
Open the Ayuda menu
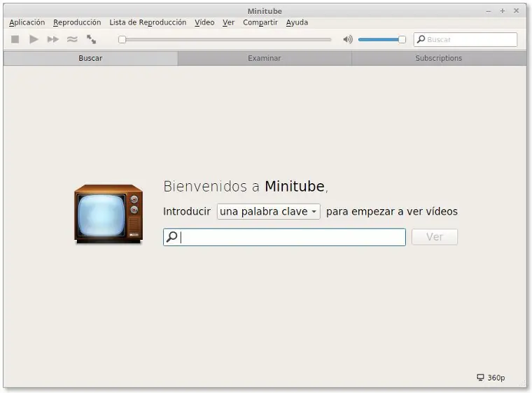(297, 22)
